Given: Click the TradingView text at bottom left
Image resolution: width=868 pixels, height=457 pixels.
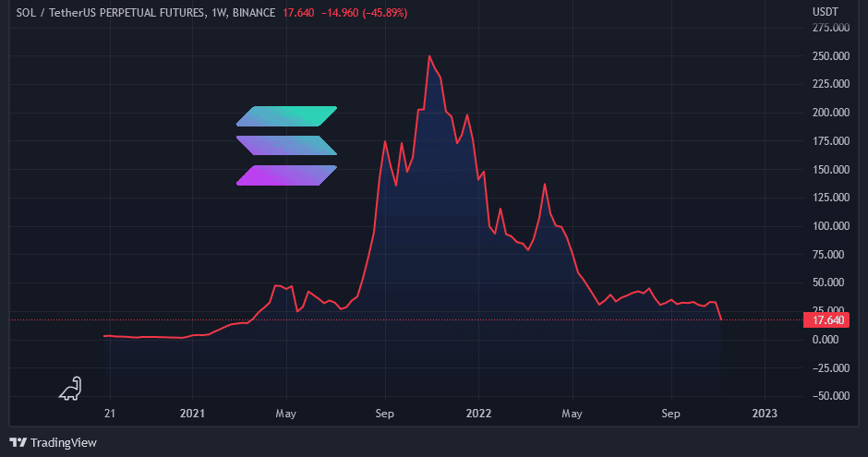Looking at the screenshot, I should pyautogui.click(x=63, y=443).
